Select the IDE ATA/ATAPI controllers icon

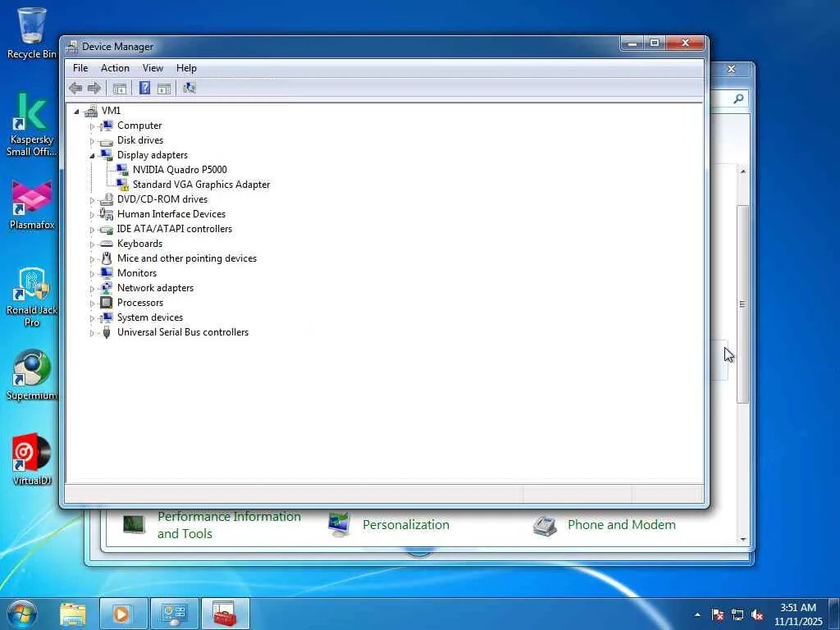107,230
